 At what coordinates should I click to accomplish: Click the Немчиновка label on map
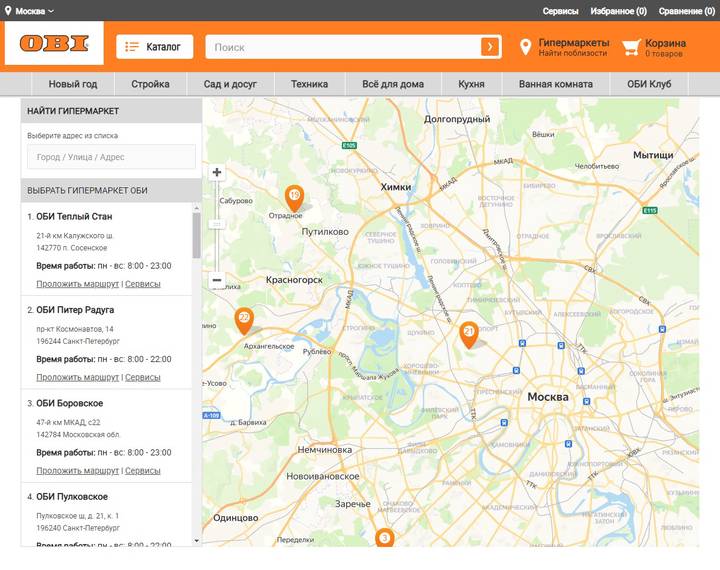(325, 450)
